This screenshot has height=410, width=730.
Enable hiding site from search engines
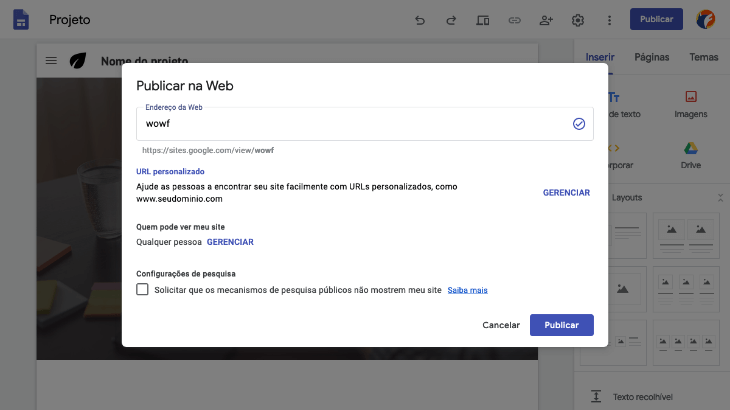142,289
